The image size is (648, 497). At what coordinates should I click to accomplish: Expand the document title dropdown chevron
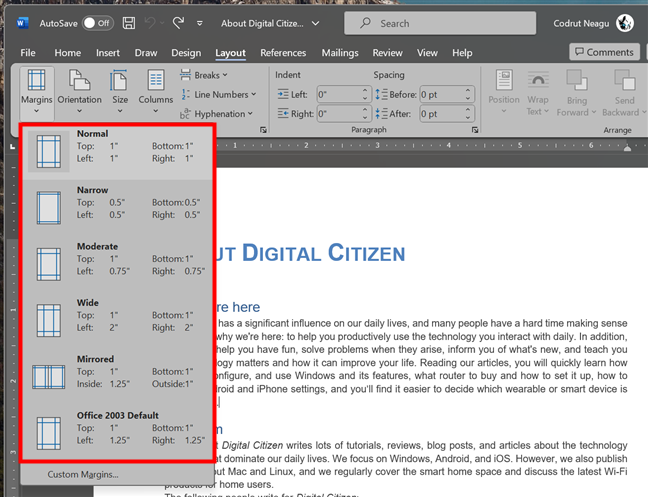[315, 24]
